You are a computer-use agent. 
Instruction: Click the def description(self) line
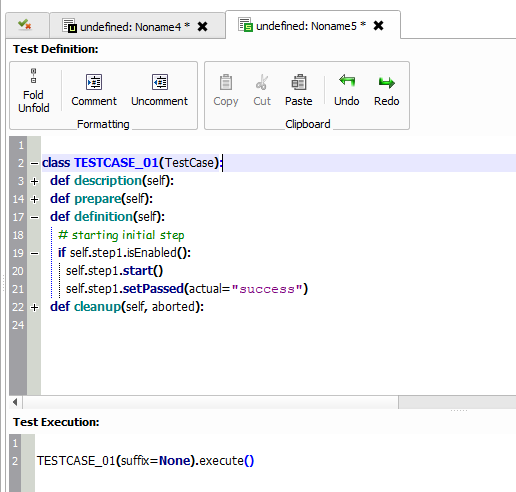[112, 181]
